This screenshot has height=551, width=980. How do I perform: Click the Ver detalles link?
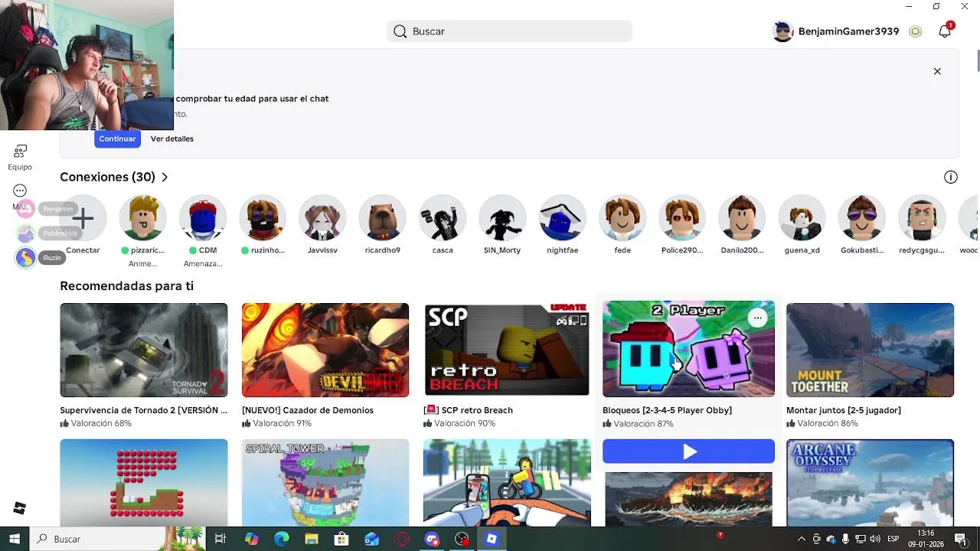172,139
